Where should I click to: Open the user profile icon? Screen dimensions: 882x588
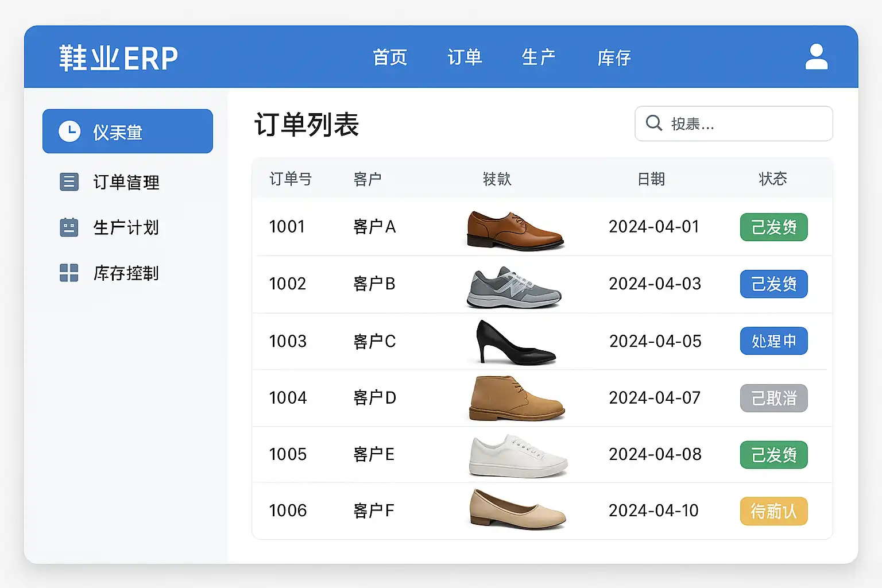point(816,57)
